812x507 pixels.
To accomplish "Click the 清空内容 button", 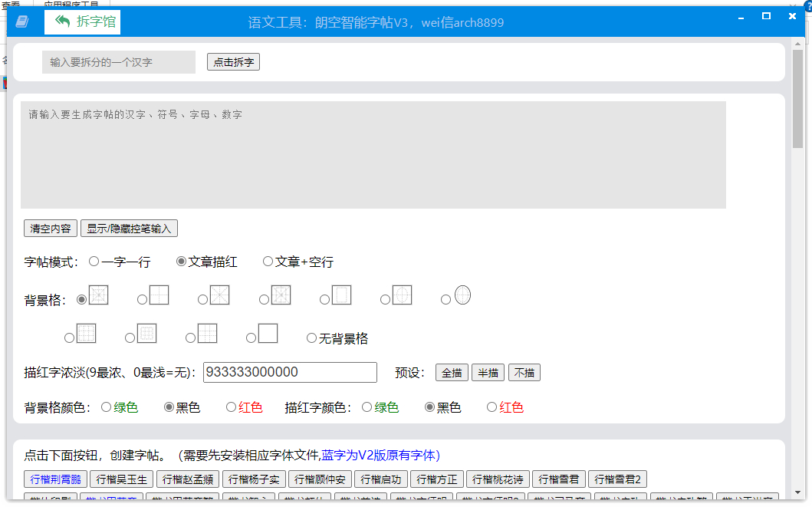I will [51, 229].
